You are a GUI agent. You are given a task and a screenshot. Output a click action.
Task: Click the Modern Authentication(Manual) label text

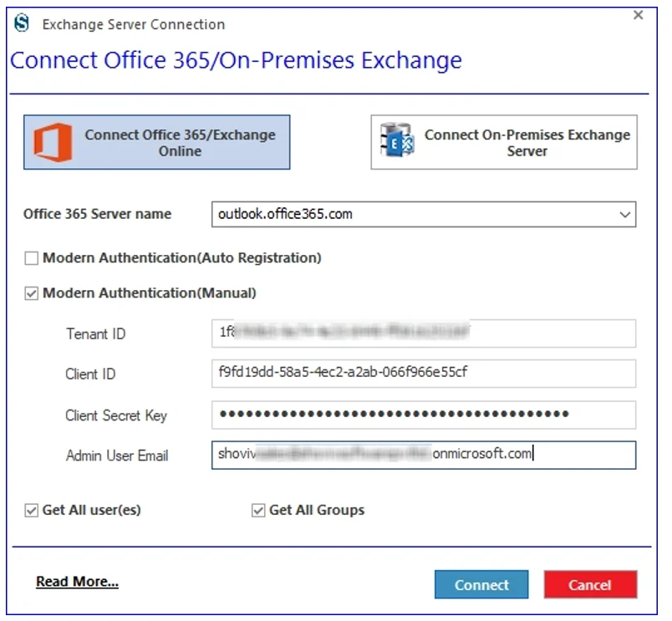pyautogui.click(x=150, y=293)
